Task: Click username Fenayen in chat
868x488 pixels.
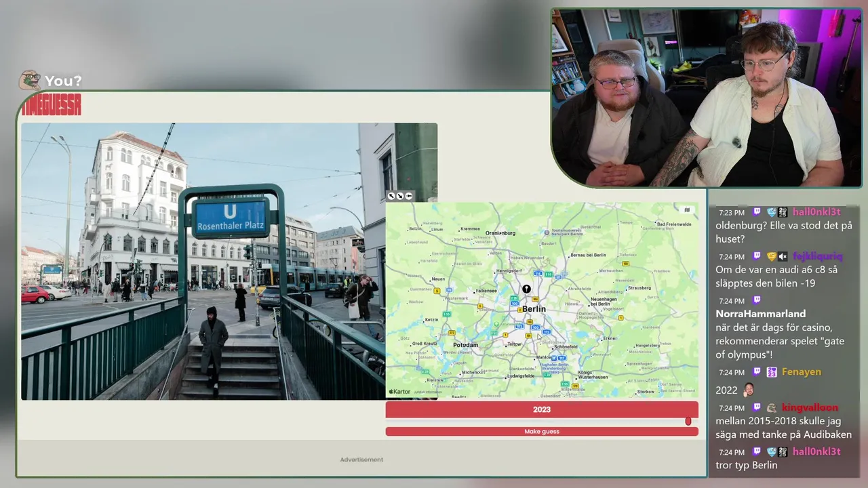Action: click(x=801, y=372)
